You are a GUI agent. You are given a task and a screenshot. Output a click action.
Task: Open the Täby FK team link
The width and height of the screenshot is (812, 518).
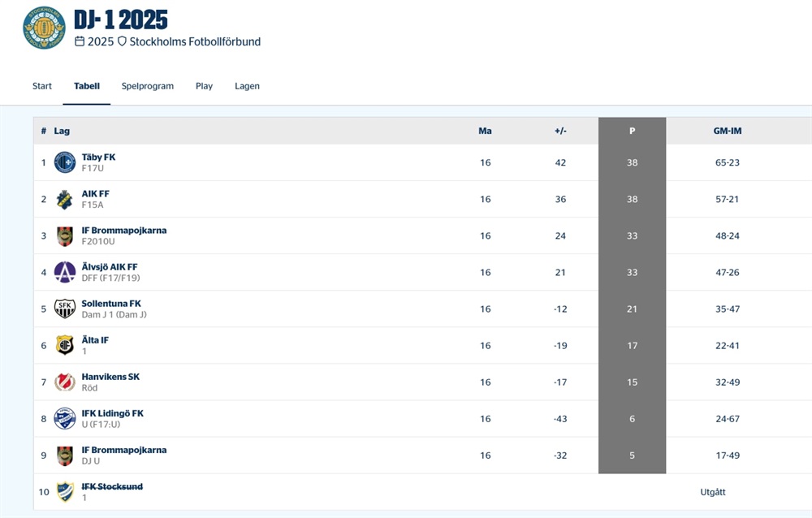98,158
